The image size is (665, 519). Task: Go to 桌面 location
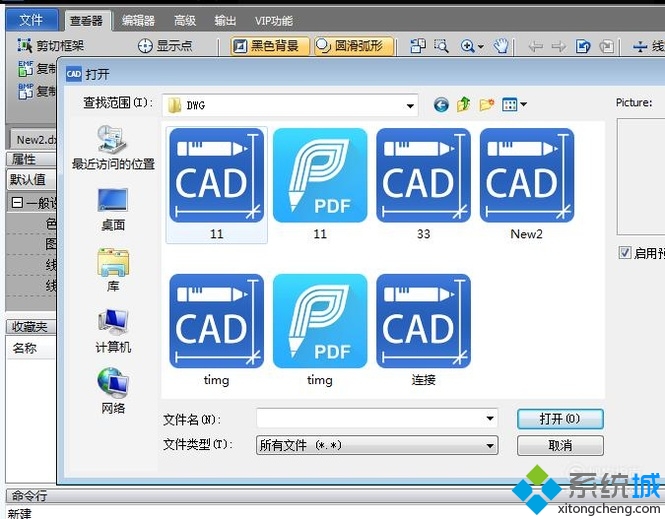[x=113, y=209]
